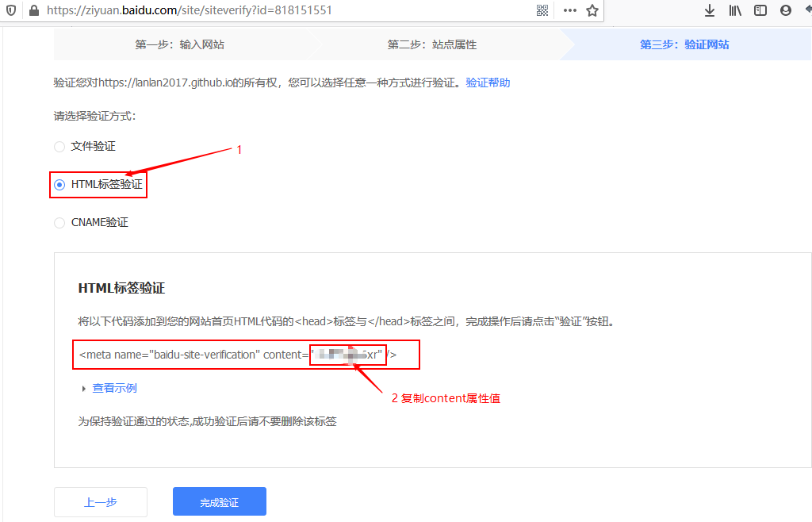812x522 pixels.
Task: Click the meta baidu-site-verification code text
Action: tap(238, 355)
